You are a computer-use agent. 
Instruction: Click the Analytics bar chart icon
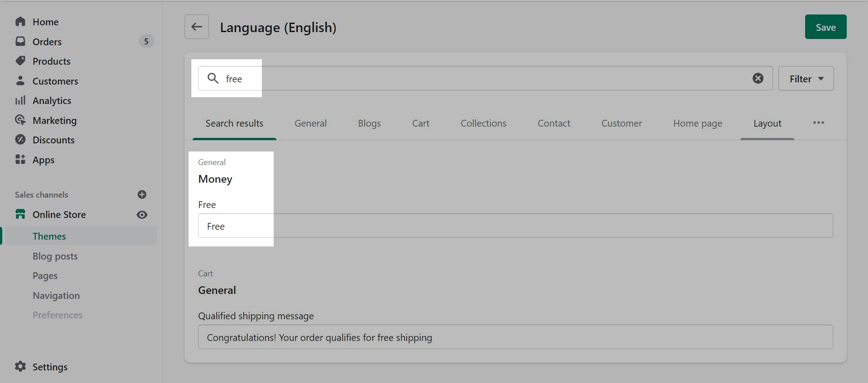pos(20,100)
